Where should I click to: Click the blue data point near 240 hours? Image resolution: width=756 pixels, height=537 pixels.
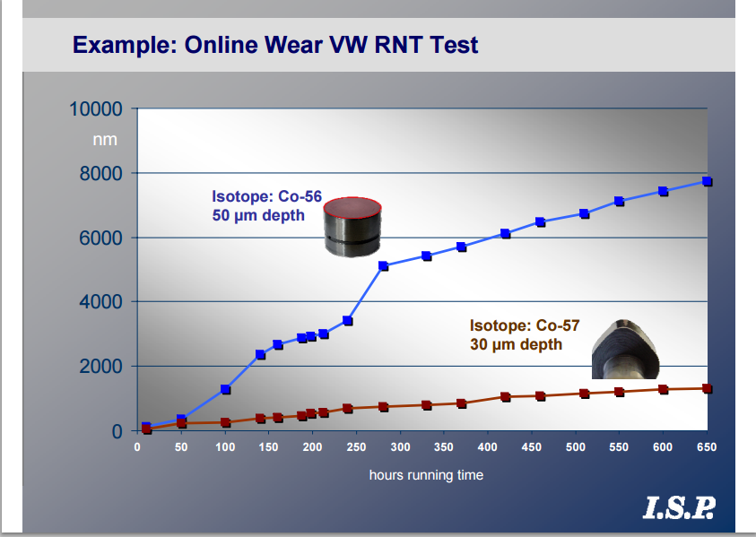coord(348,321)
